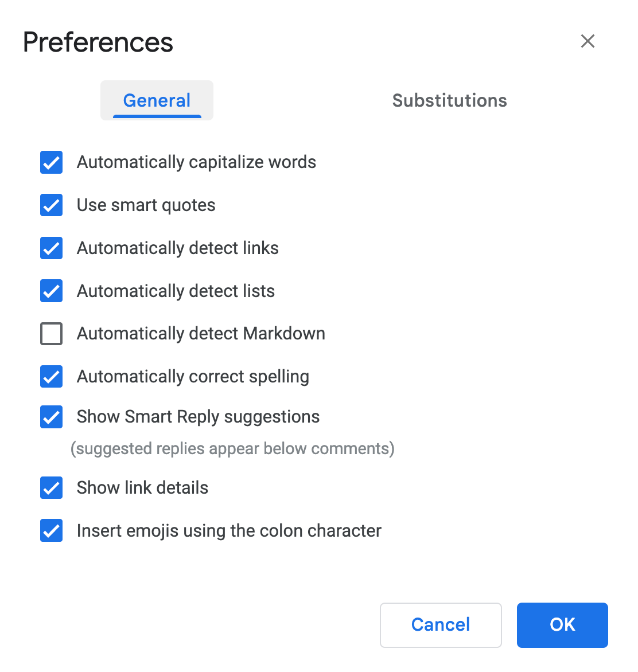Image resolution: width=638 pixels, height=672 pixels.
Task: Uncheck Automatically correct spelling
Action: [x=51, y=377]
